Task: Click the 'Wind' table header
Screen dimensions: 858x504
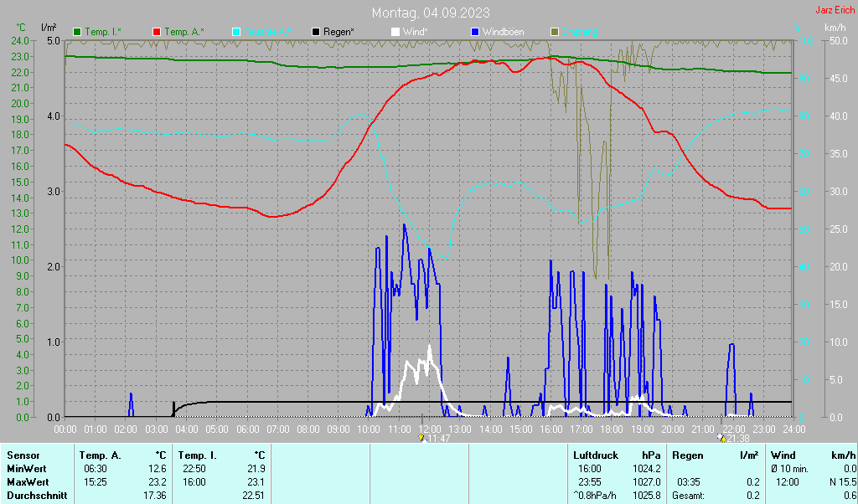Action: pos(782,455)
